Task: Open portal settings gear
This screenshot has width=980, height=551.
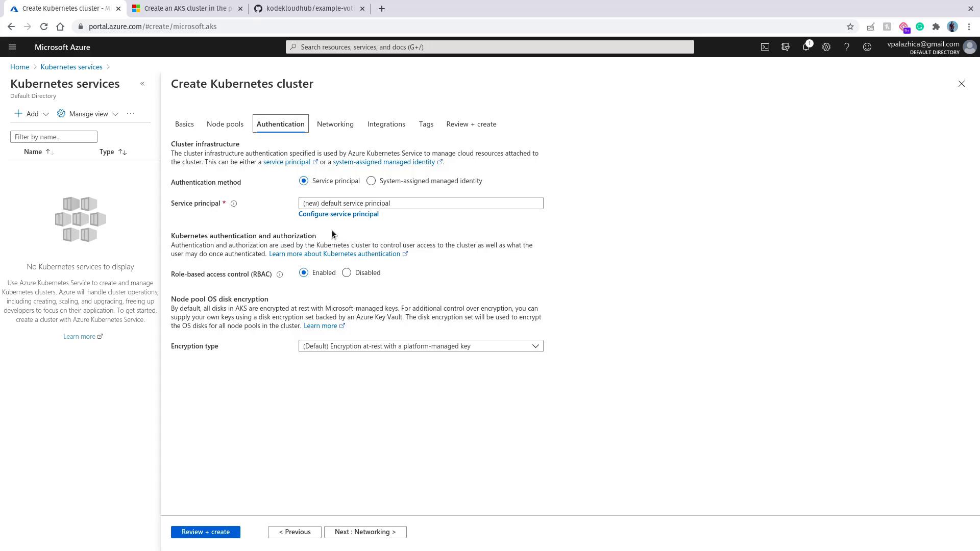Action: pos(826,47)
